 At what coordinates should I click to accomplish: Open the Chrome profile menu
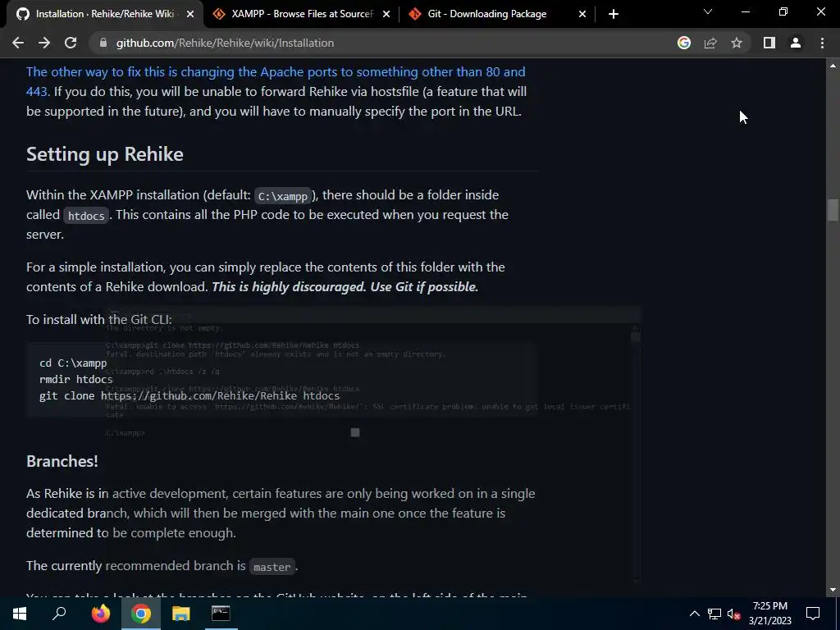pyautogui.click(x=796, y=43)
